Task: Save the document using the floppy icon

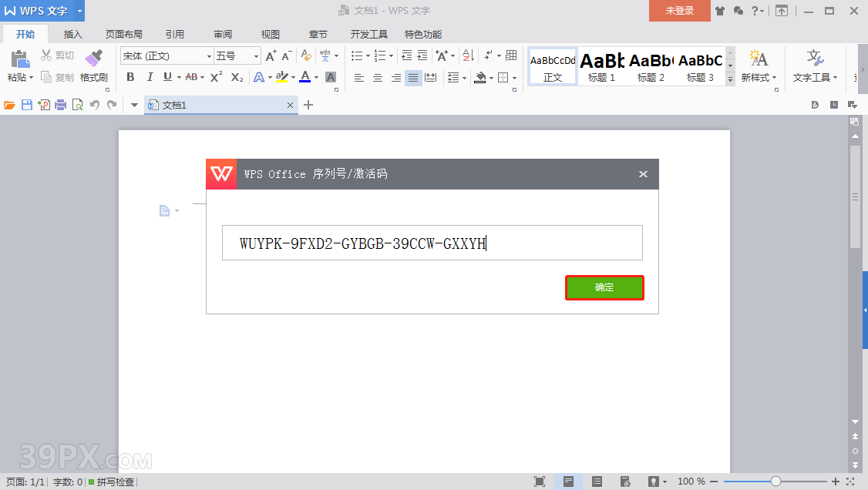Action: (26, 105)
